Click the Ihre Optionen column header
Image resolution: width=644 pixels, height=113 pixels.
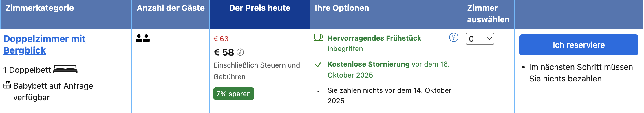[342, 8]
